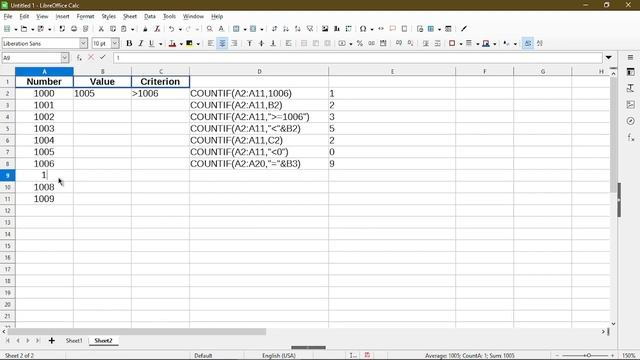This screenshot has width=640, height=360.
Task: Click the Undo arrow icon
Action: pyautogui.click(x=171, y=29)
